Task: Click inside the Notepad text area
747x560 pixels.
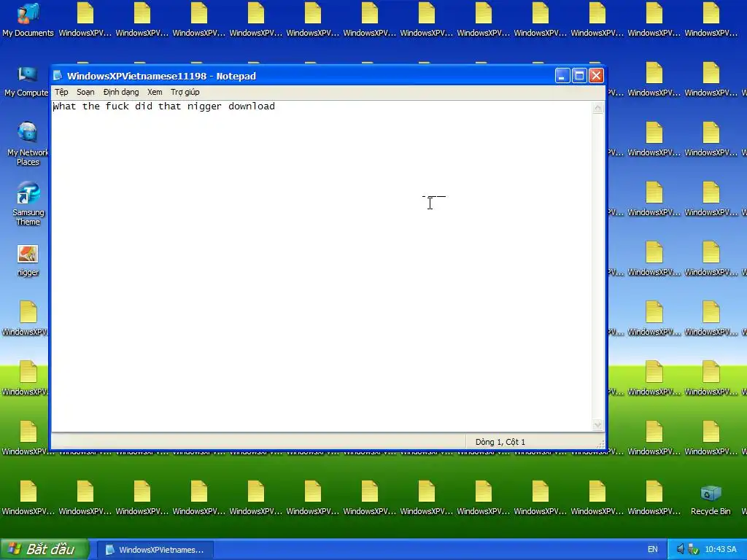Action: point(322,267)
